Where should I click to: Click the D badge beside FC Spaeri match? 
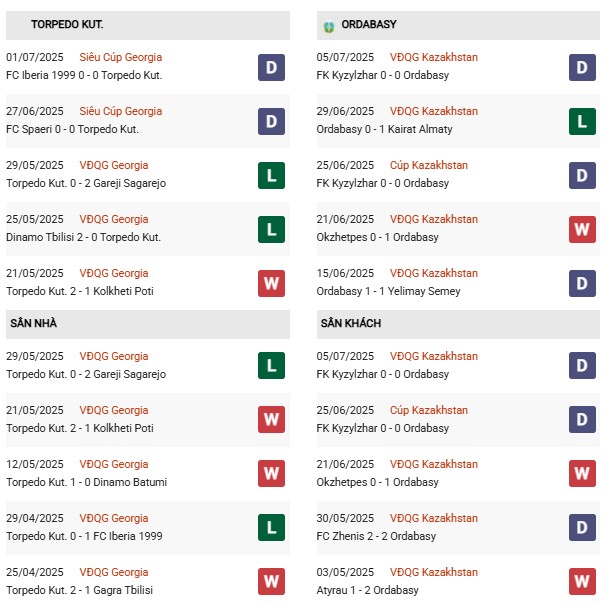tap(270, 121)
